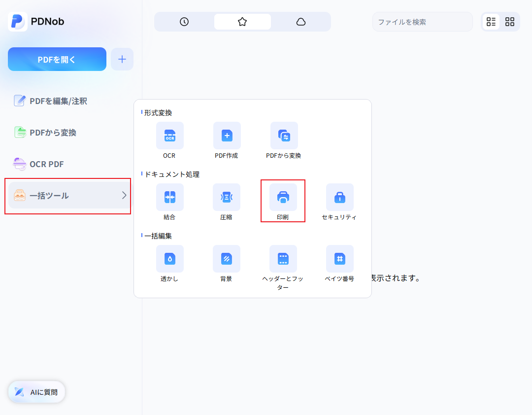This screenshot has height=415, width=532.
Task: Select the OCR tool icon
Action: click(x=169, y=136)
